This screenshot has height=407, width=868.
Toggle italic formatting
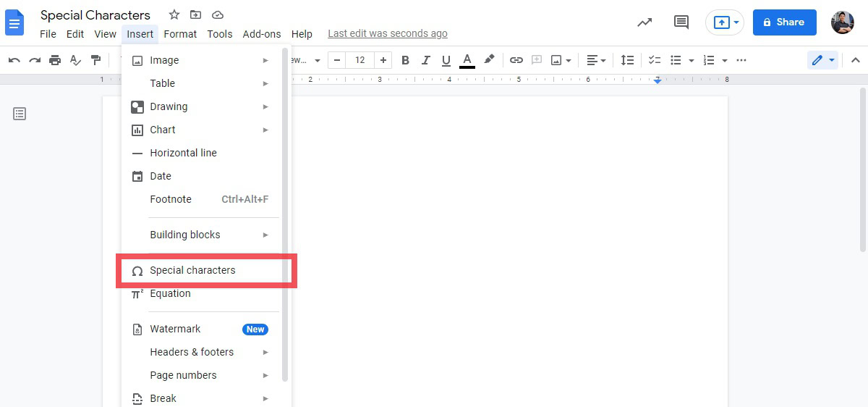[x=425, y=60]
